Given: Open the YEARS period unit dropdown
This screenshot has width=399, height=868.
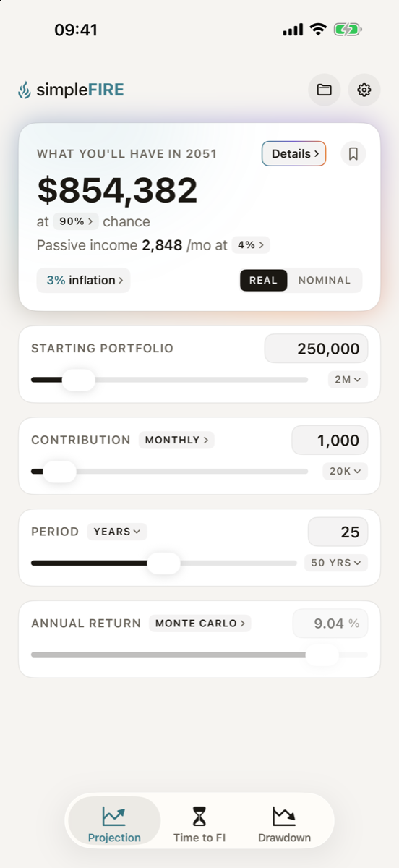Looking at the screenshot, I should (117, 532).
